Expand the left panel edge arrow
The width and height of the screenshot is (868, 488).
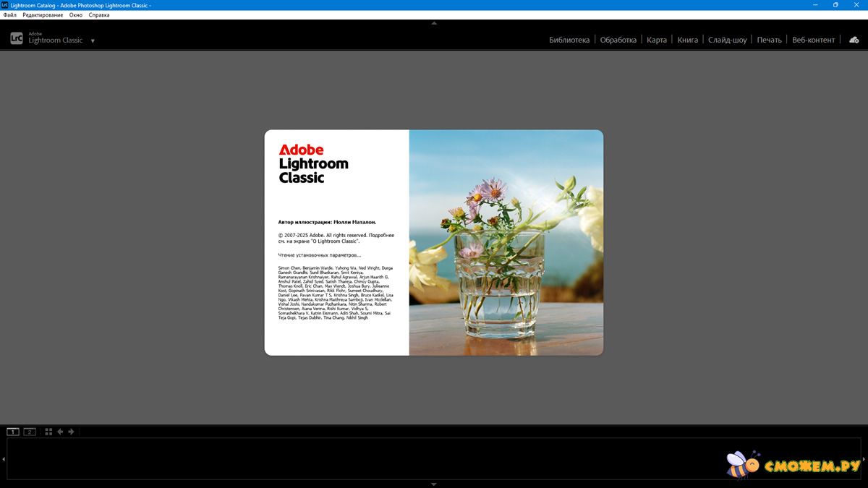[3, 459]
